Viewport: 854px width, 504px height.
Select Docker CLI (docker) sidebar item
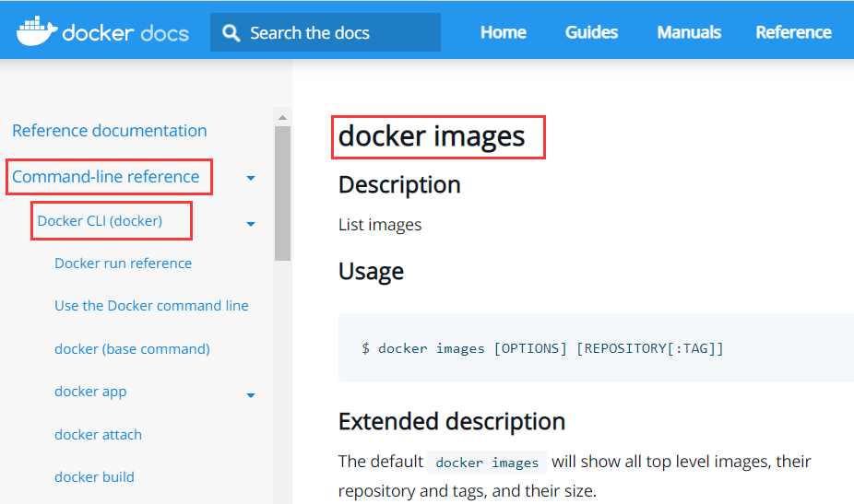(100, 221)
